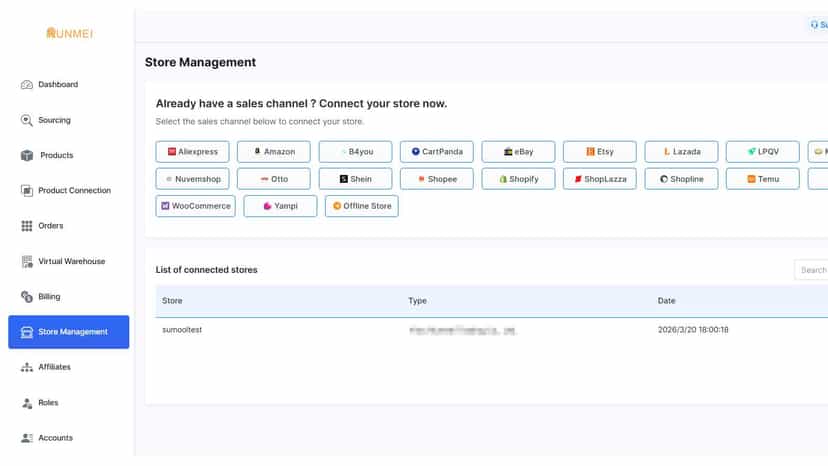This screenshot has width=828, height=466.
Task: Connect a Temu store
Action: [x=763, y=179]
